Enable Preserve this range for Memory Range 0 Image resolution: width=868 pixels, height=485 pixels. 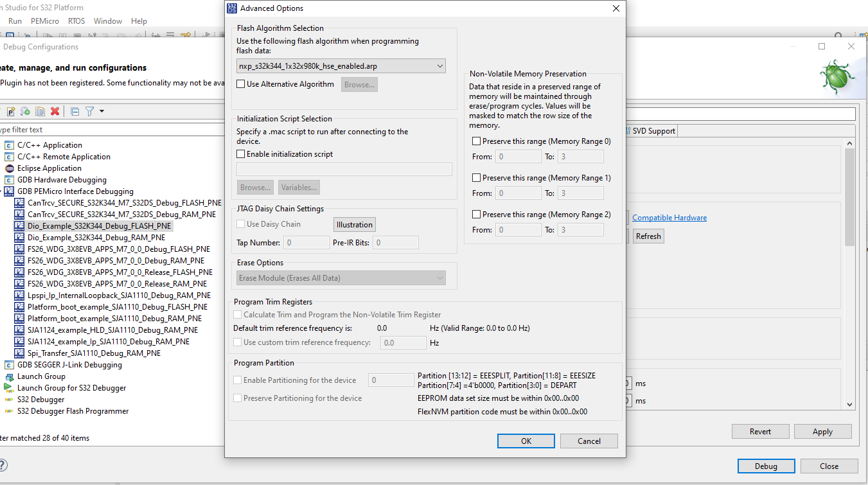[x=476, y=141]
